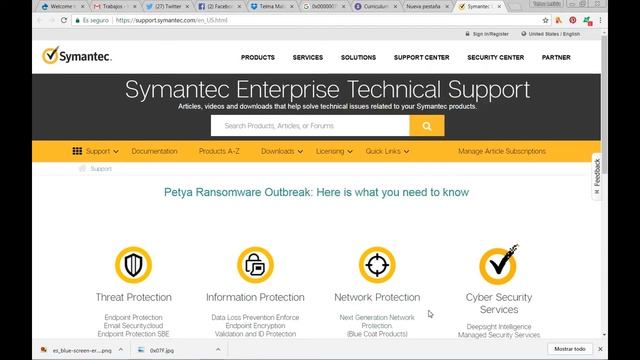
Task: Click the Support breadcrumb link
Action: pyautogui.click(x=101, y=169)
